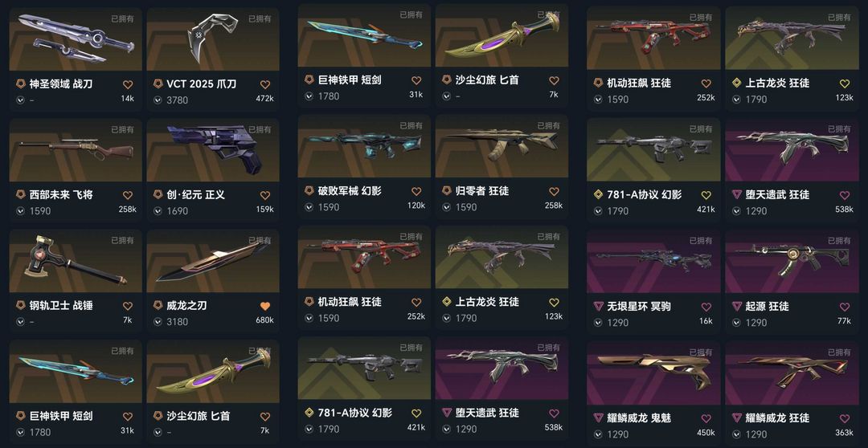868x448 pixels.
Task: Click the pink heart on 起源 狂徒
Action: [x=844, y=307]
